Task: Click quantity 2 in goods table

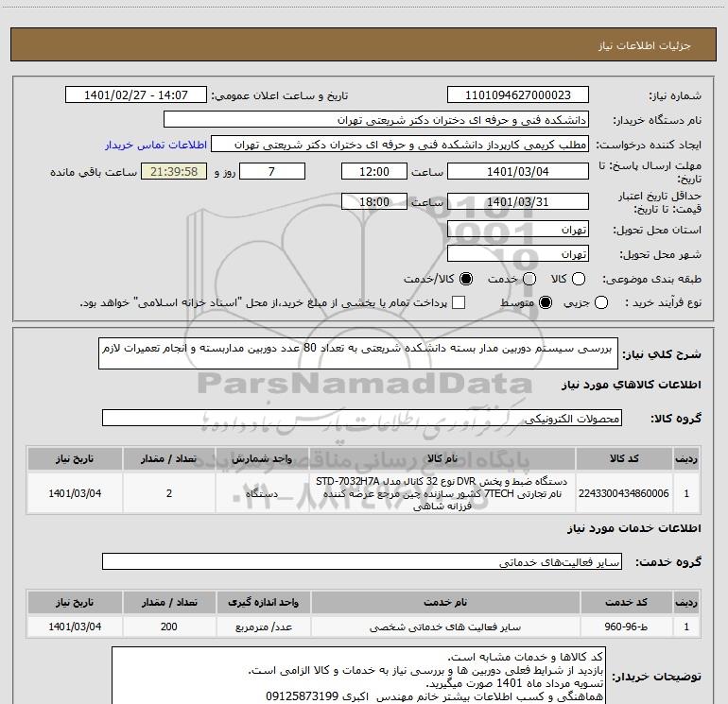Action: coord(169,493)
